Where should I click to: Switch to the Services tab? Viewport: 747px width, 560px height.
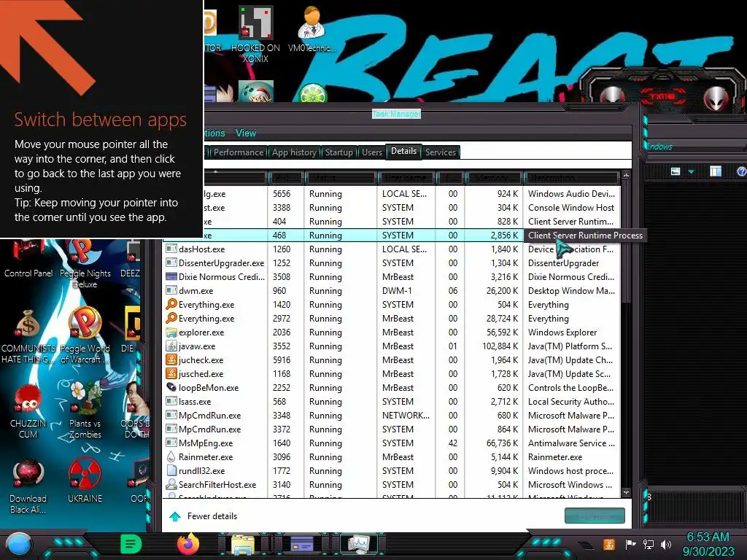pyautogui.click(x=441, y=152)
